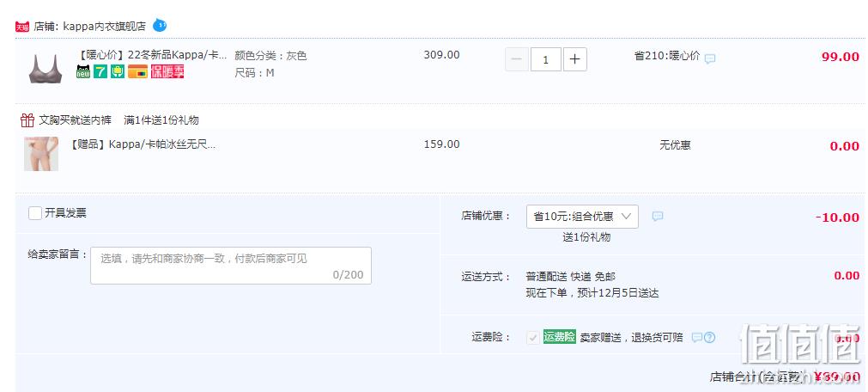This screenshot has width=868, height=392.
Task: Click the pink 保暖季 promotion badge
Action: (167, 71)
